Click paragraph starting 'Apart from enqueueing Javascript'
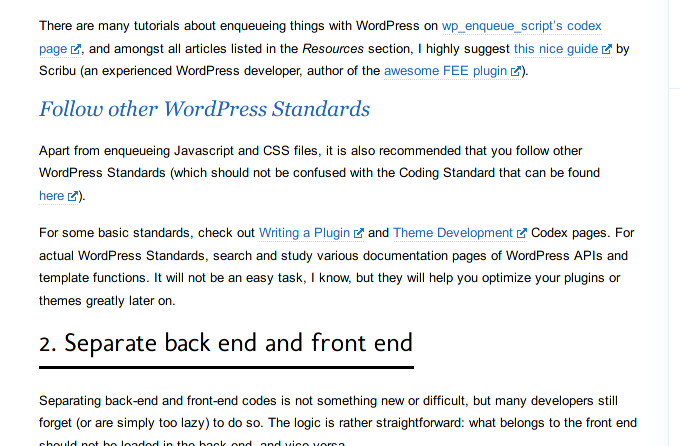Screen dimensions: 680x446 (320, 173)
